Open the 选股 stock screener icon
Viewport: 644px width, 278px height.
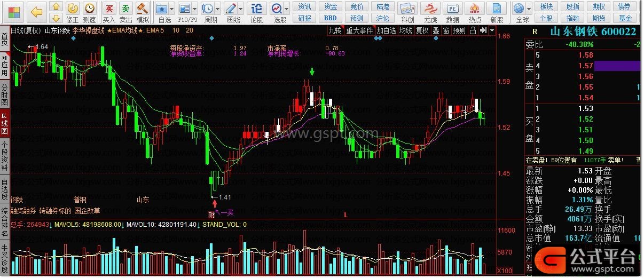(x=276, y=8)
